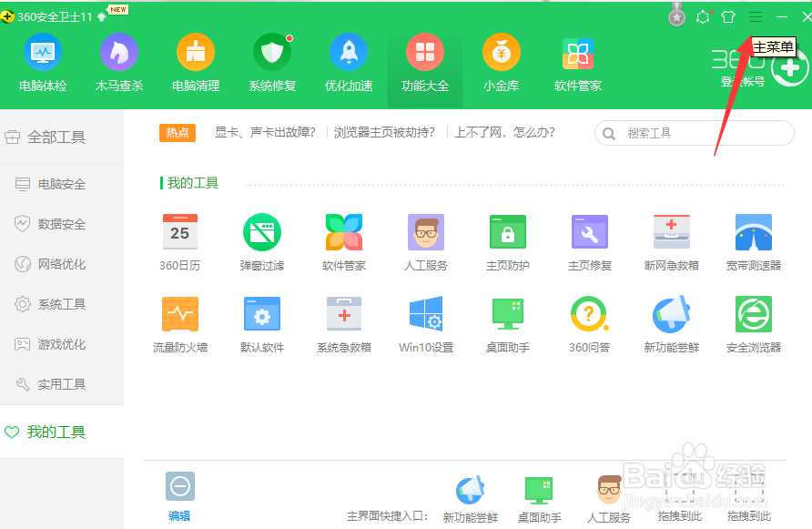Launch 宽带测速器 speed tester
This screenshot has height=529, width=812.
754,242
